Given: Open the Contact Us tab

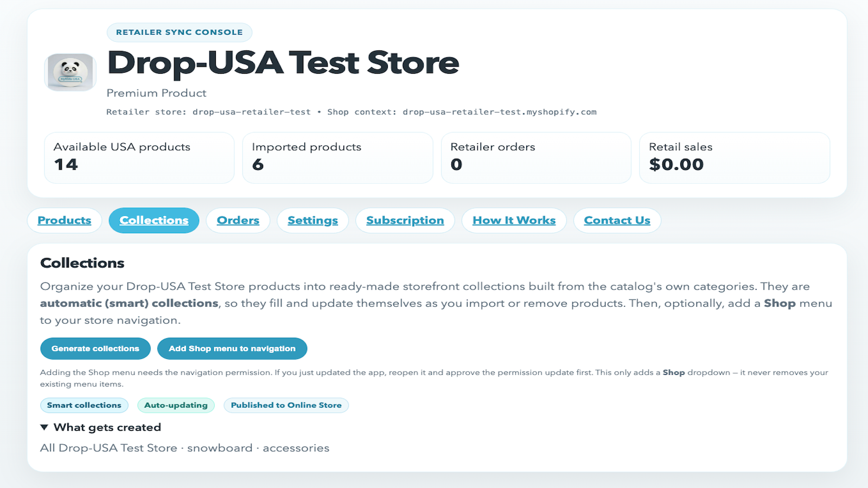Looking at the screenshot, I should 617,220.
